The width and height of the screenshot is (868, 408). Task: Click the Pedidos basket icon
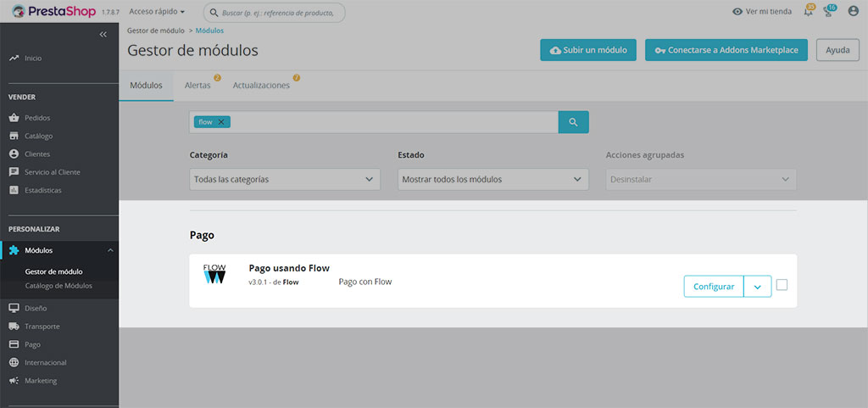[14, 118]
